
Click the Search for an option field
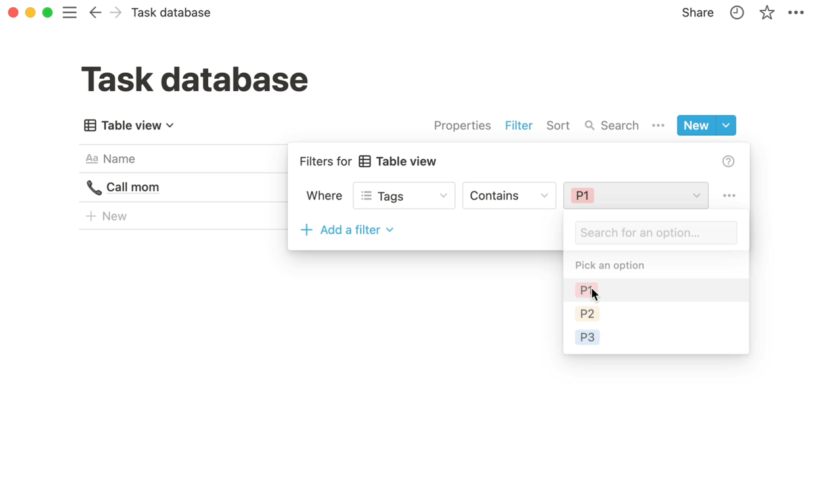[x=655, y=233]
